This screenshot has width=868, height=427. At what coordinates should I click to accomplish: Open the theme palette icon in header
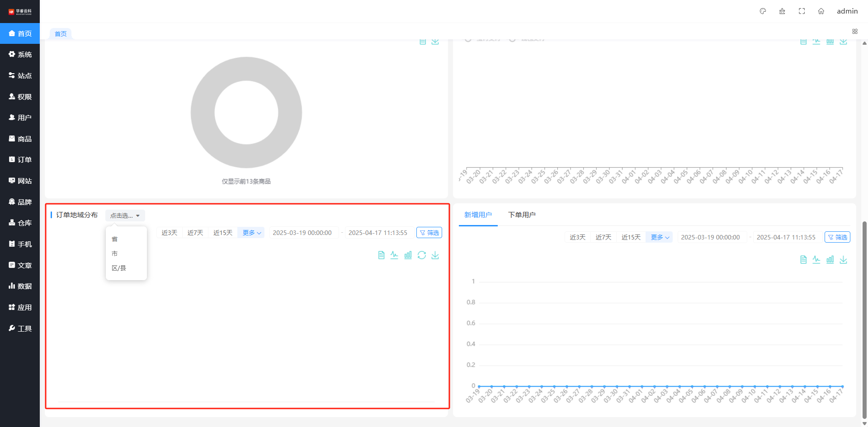tap(763, 11)
